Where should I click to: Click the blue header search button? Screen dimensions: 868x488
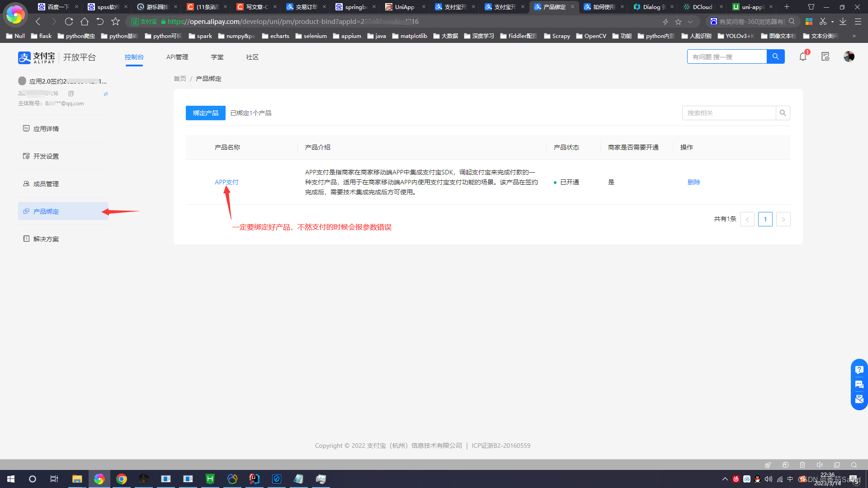pos(776,56)
